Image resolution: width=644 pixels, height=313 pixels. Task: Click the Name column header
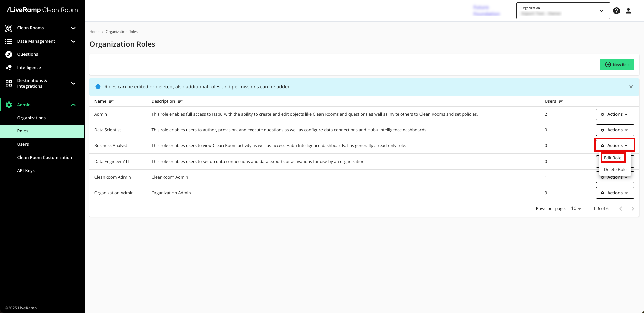[100, 101]
